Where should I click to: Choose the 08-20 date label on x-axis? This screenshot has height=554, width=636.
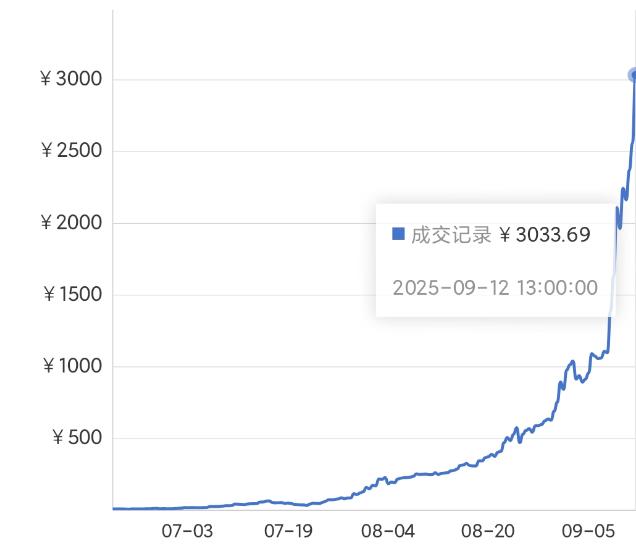[490, 530]
